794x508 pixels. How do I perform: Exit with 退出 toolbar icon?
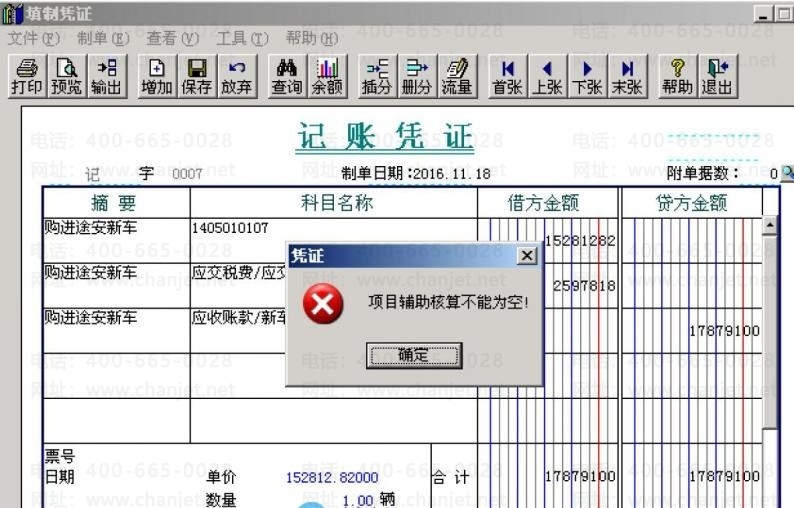[718, 76]
